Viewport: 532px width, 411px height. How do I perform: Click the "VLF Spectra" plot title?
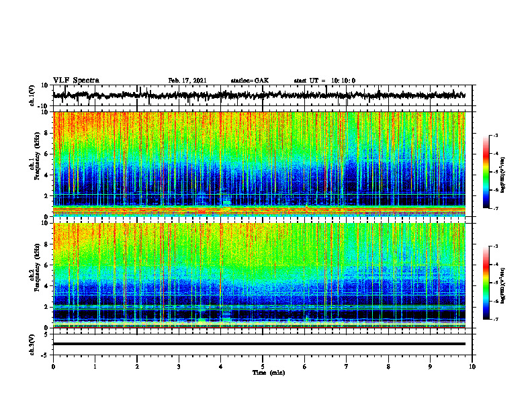[77, 81]
